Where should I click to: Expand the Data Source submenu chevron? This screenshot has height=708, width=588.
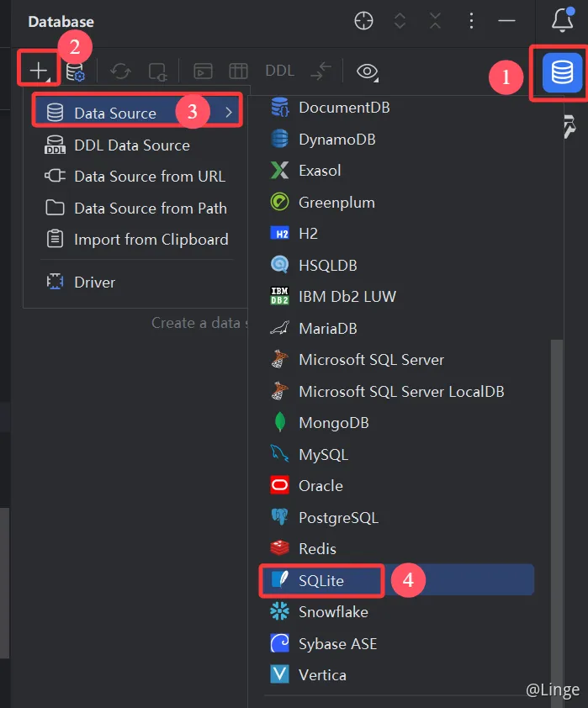230,110
